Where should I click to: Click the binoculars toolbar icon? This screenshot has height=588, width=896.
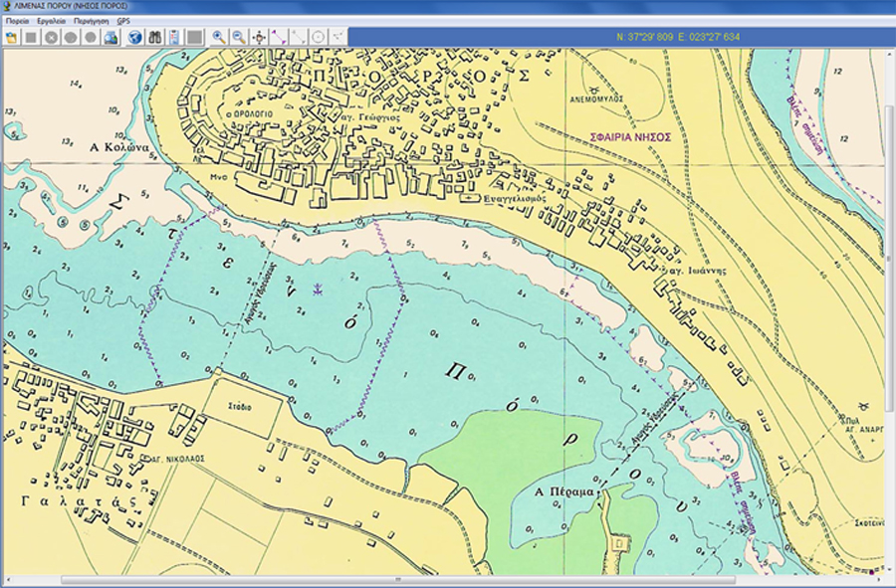(155, 38)
